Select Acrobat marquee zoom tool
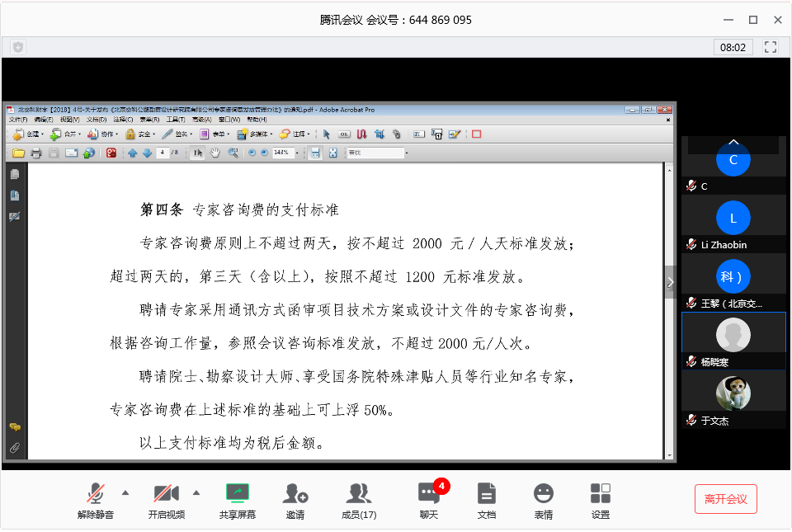792x532 pixels. coord(233,153)
